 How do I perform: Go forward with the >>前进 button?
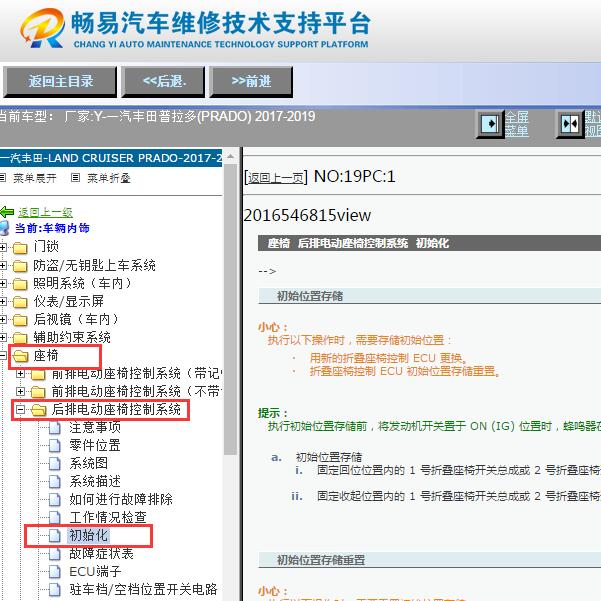[251, 82]
